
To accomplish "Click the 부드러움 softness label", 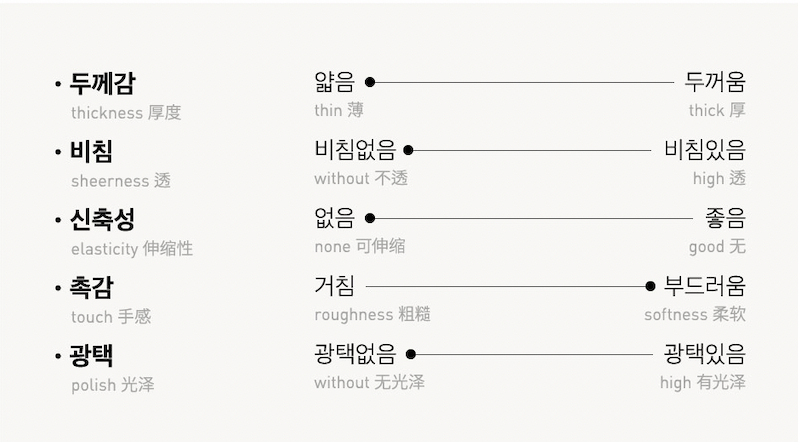I will [705, 286].
